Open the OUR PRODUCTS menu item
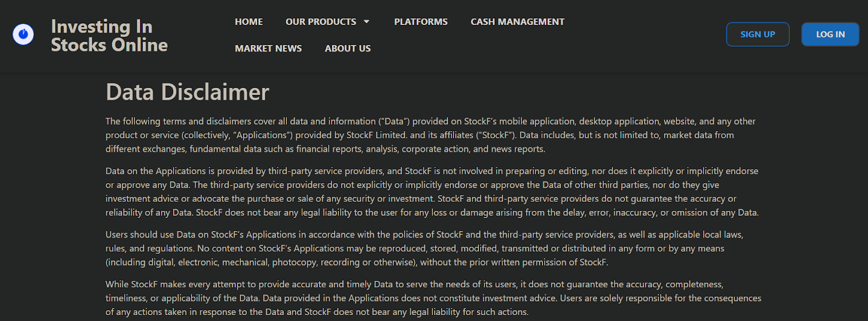868x321 pixels. [321, 22]
